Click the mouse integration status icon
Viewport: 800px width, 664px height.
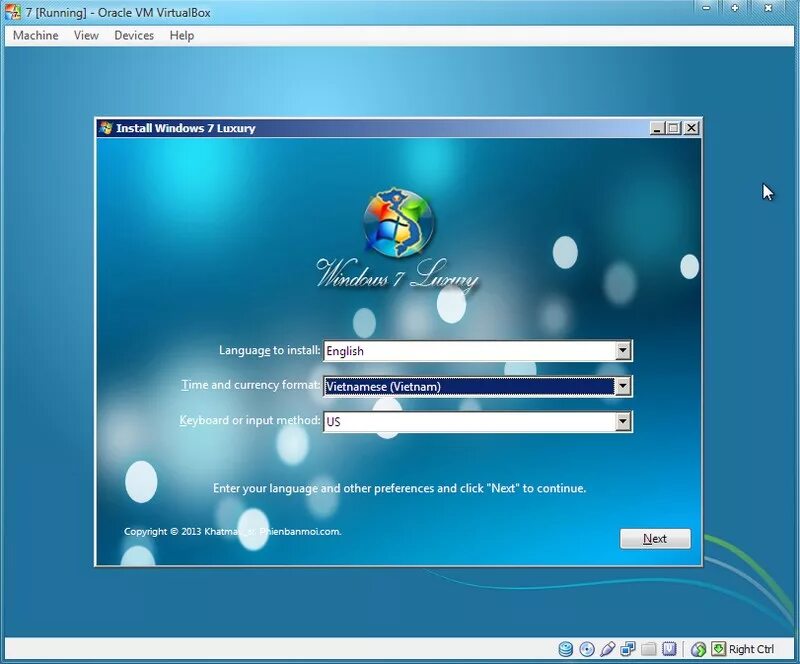click(698, 649)
